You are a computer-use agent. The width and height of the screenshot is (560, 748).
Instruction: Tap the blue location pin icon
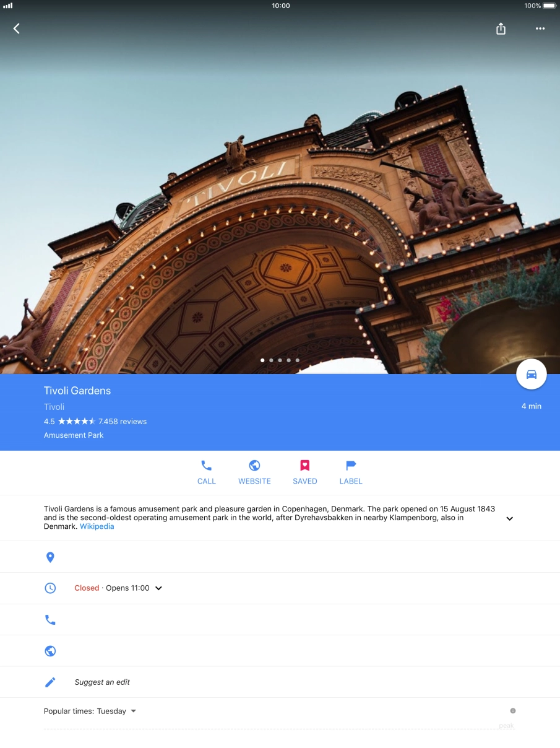[50, 557]
